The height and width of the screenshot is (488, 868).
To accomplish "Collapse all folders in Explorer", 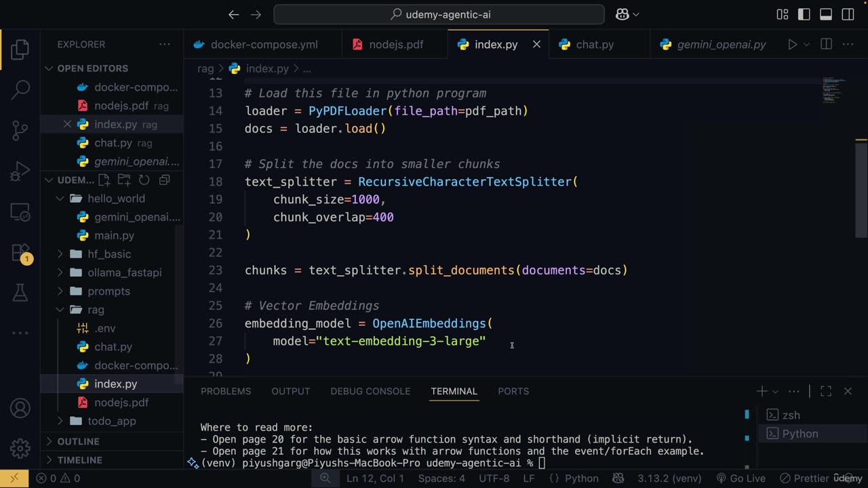I will [x=164, y=180].
